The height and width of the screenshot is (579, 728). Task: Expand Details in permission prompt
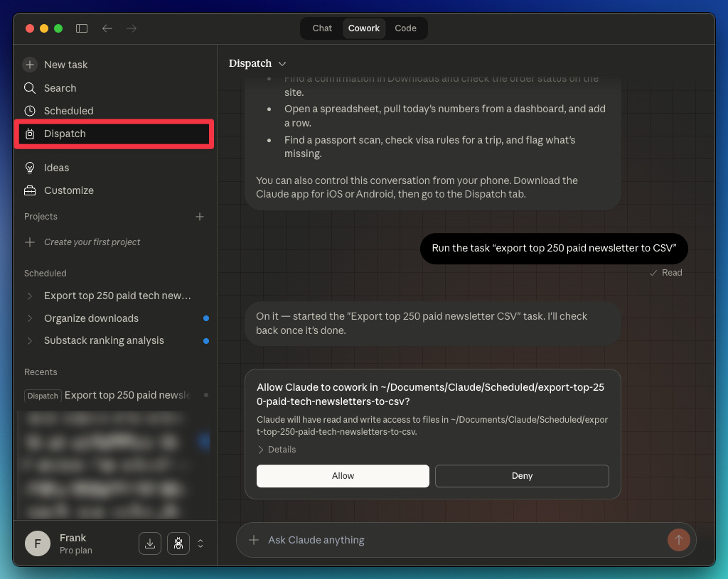pyautogui.click(x=277, y=450)
